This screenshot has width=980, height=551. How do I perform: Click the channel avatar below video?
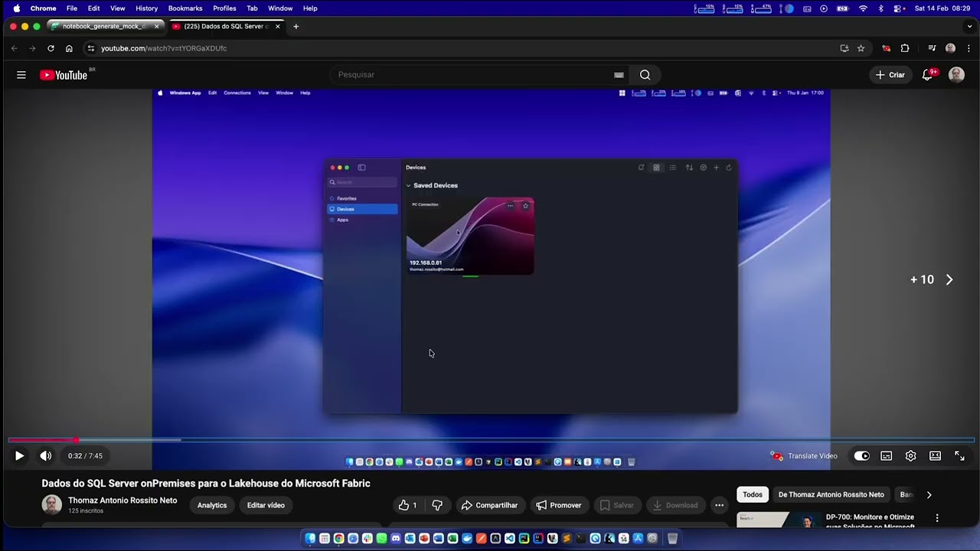[x=51, y=505]
